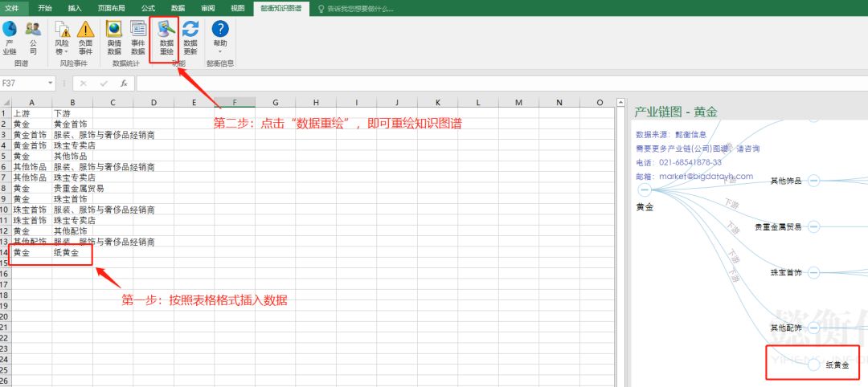The height and width of the screenshot is (387, 868).
Task: Expand the Name Box dropdown arrow
Action: click(51, 84)
